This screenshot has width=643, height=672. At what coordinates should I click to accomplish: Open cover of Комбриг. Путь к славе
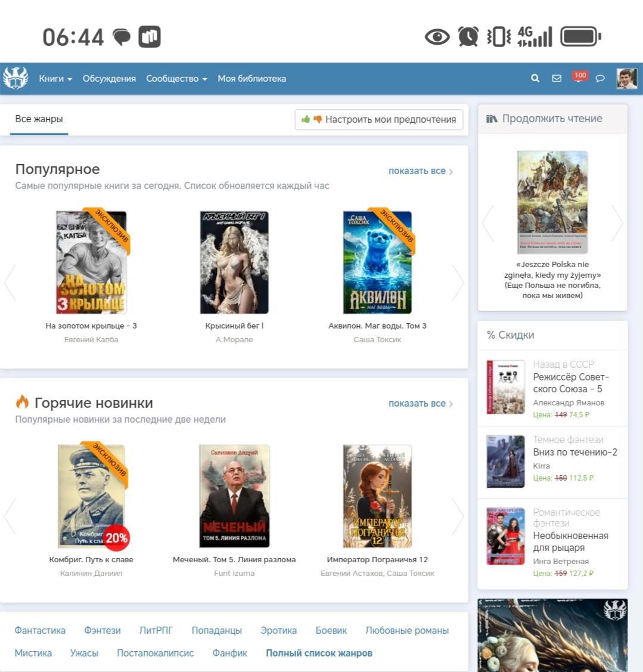(91, 496)
